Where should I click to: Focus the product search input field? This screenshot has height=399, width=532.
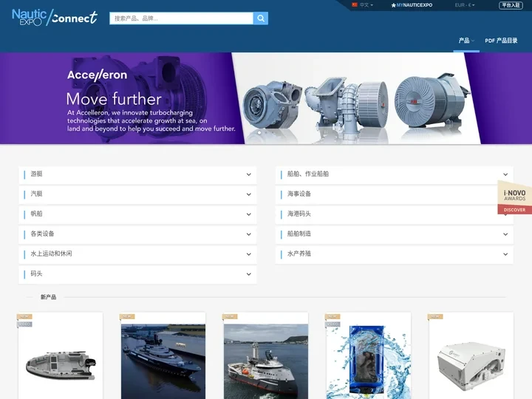pyautogui.click(x=181, y=18)
